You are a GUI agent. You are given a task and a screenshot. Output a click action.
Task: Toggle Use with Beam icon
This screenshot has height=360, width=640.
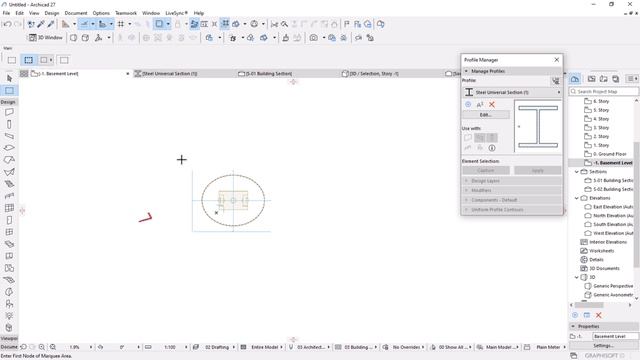pos(480,138)
